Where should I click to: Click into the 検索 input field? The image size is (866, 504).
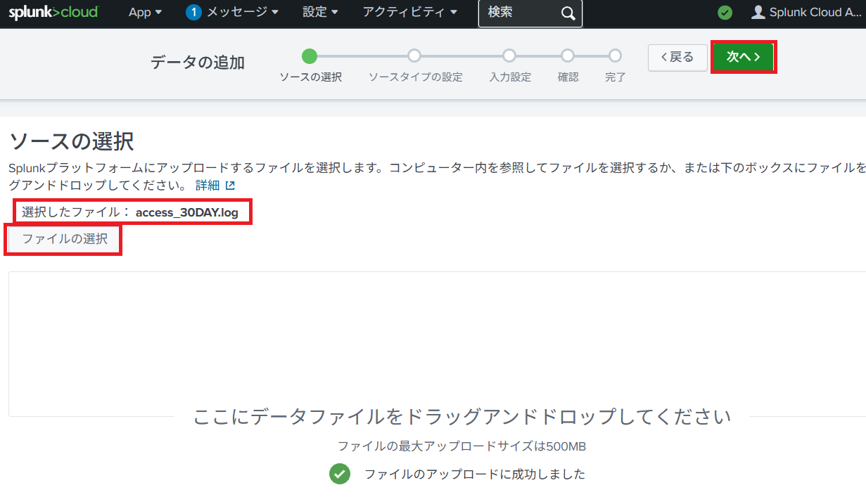click(518, 13)
